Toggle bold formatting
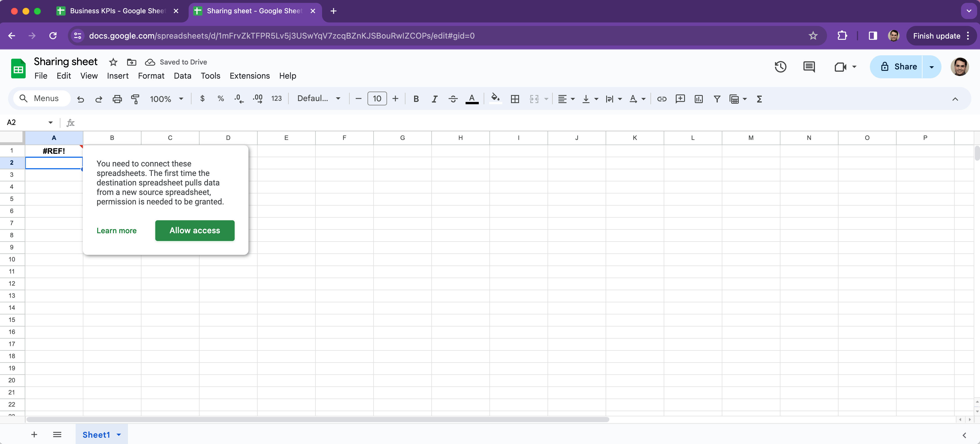The width and height of the screenshot is (980, 444). point(416,99)
